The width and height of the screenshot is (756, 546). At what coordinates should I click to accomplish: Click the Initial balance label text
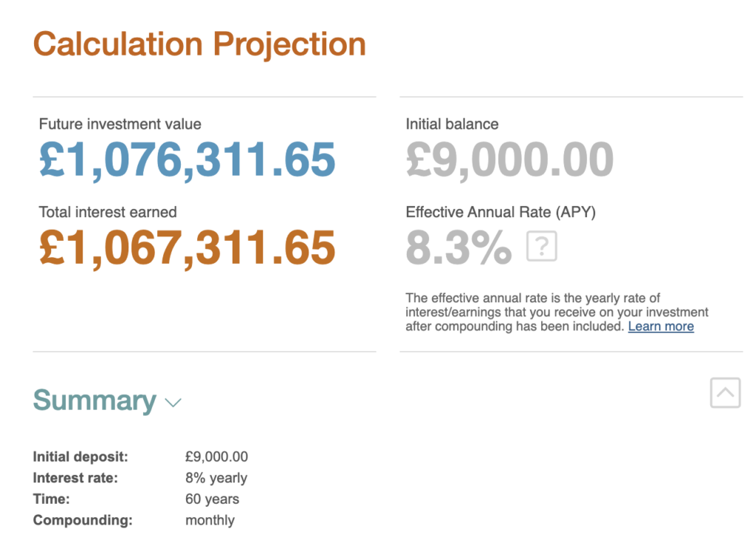pos(452,124)
